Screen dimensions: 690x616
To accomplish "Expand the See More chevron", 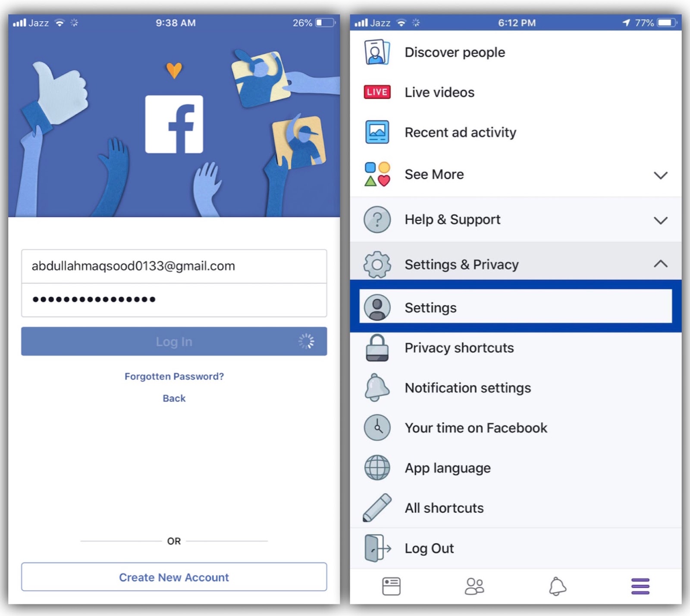I will [x=660, y=175].
